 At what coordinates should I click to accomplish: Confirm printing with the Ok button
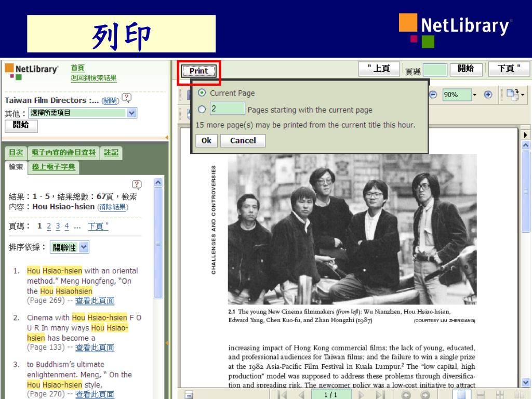206,140
